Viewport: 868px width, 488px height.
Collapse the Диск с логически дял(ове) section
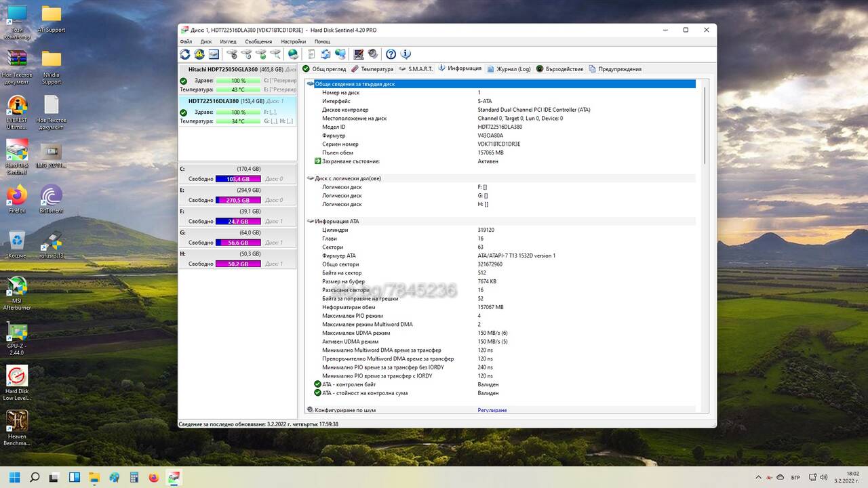(x=311, y=178)
